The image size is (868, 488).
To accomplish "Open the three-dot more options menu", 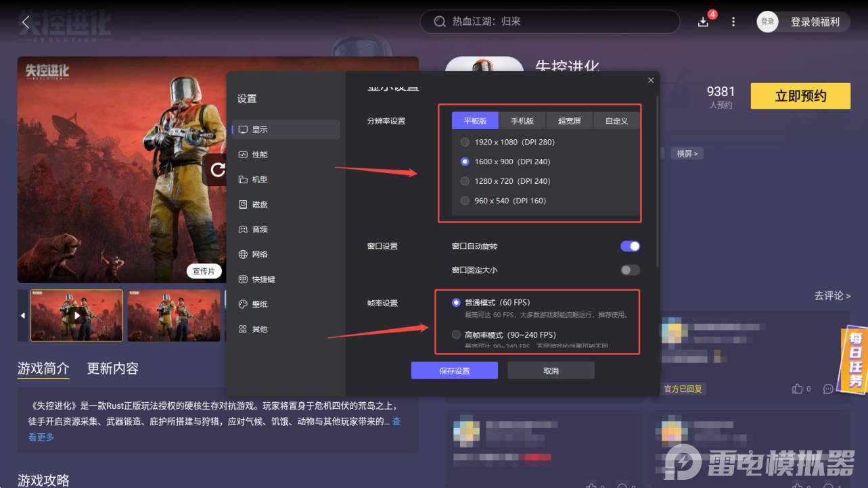I will [733, 22].
